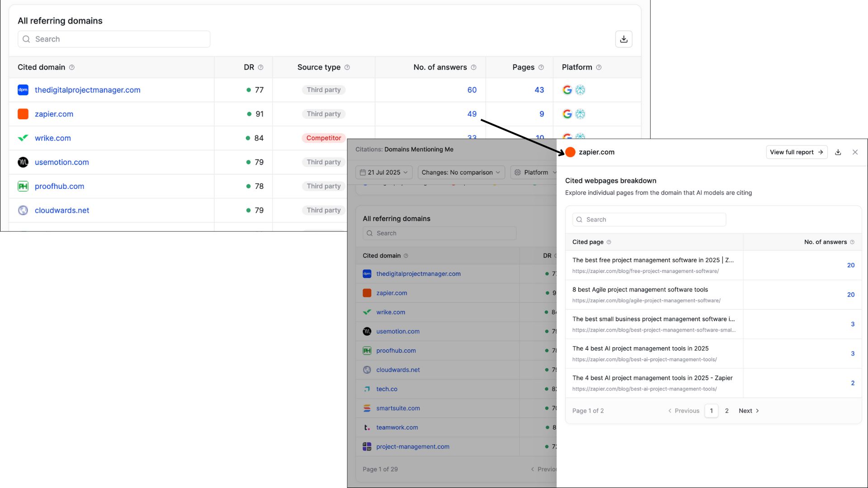Image resolution: width=868 pixels, height=488 pixels.
Task: Click the 43 pages value for thedigitalprojectmanager.com
Action: pyautogui.click(x=539, y=90)
